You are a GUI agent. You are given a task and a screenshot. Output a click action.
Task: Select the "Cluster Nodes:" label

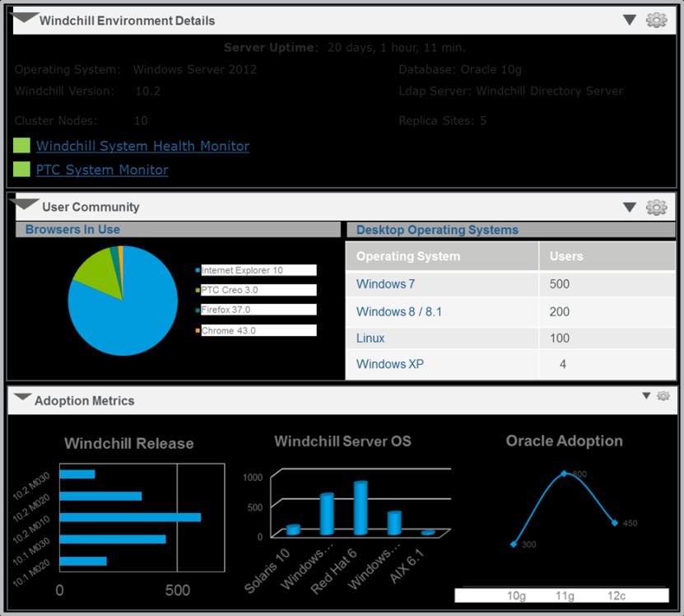56,120
